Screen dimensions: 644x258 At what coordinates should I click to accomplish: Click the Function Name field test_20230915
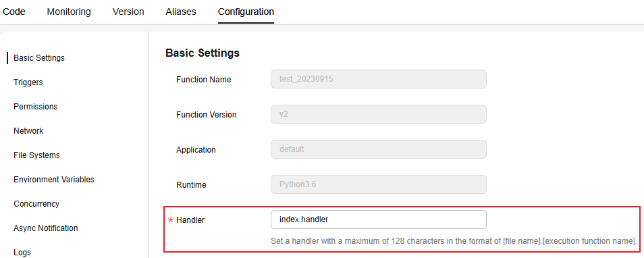point(379,79)
